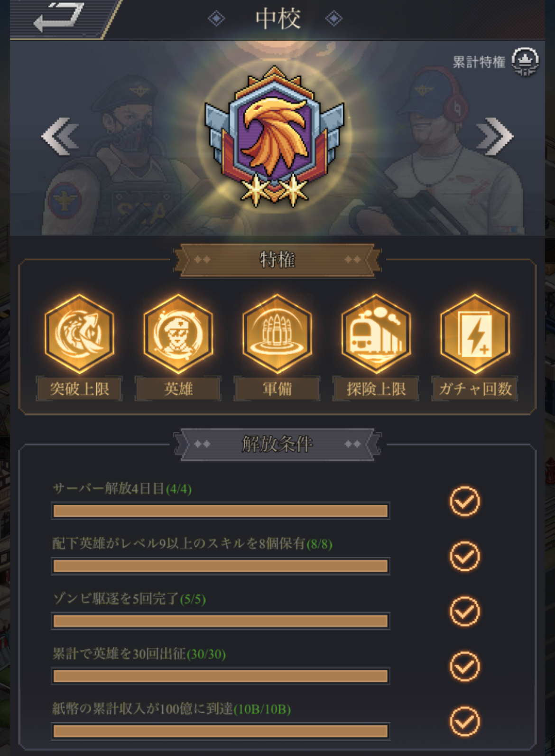Select the 突破上限 privilege hexagon icon
Screen dimensions: 555x756
(x=79, y=333)
